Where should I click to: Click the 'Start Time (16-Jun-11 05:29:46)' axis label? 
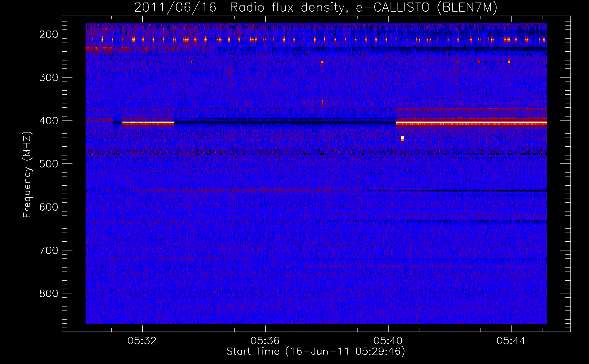click(315, 351)
